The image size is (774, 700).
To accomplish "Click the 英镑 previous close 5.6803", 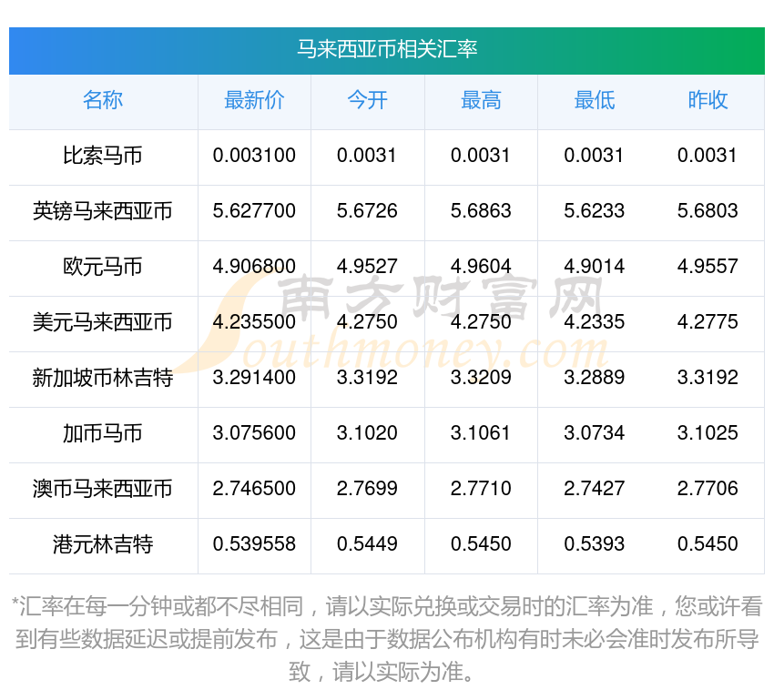I will 708,211.
